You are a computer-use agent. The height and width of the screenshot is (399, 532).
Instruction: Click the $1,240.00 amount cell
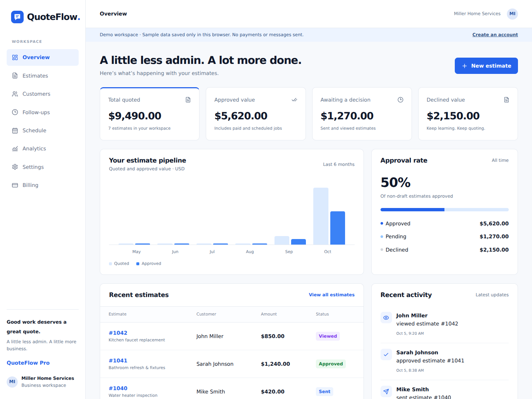tap(275, 364)
